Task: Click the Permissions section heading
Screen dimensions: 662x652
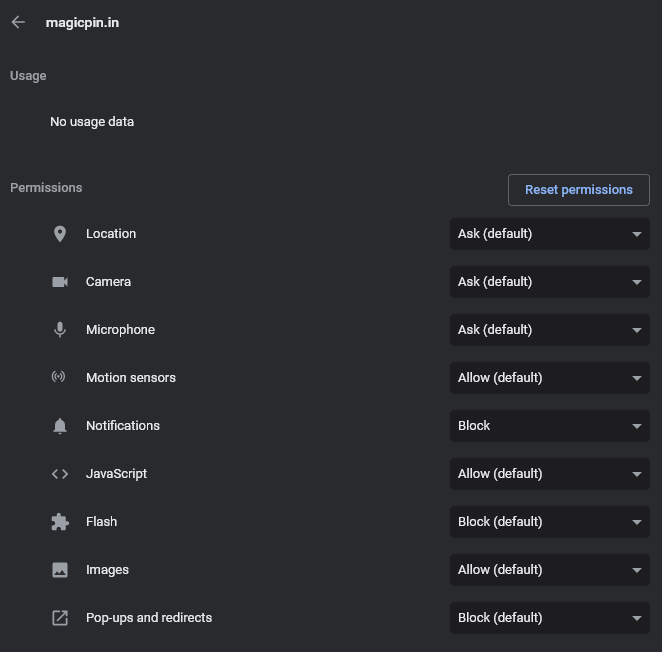Action: pos(46,187)
